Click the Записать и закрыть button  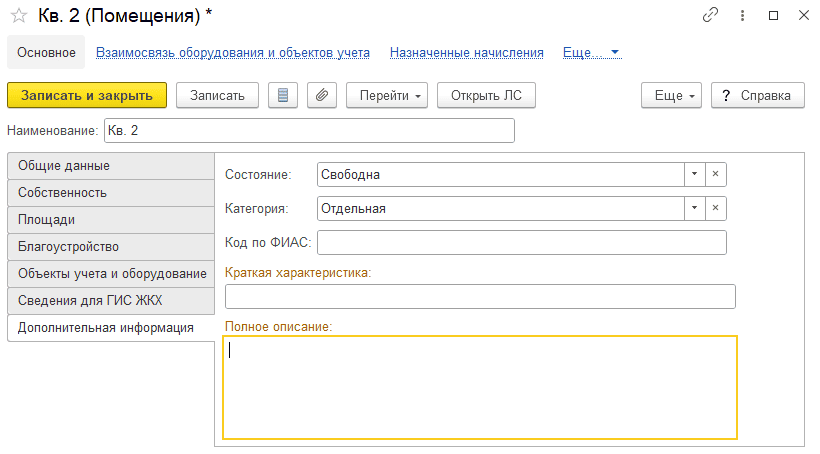point(87,95)
